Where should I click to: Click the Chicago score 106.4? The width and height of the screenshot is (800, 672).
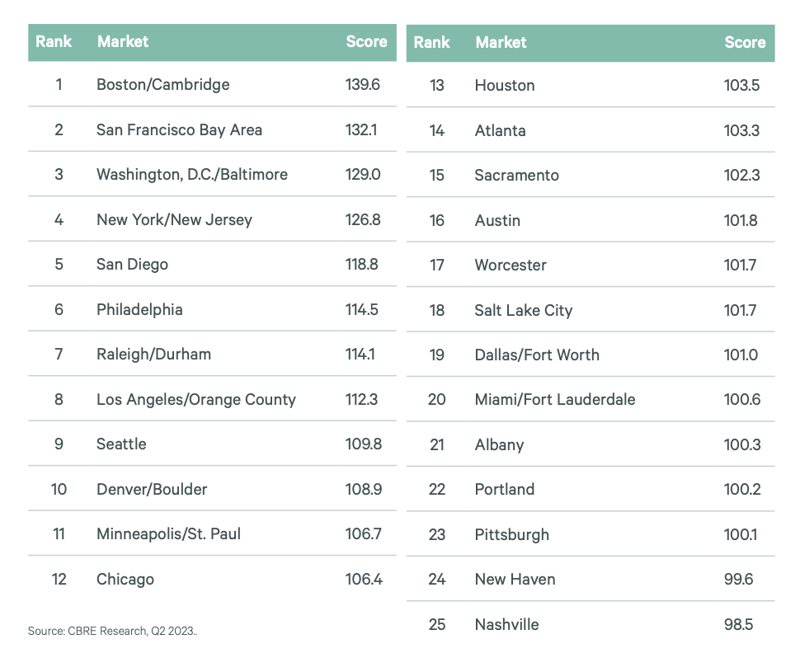(364, 579)
